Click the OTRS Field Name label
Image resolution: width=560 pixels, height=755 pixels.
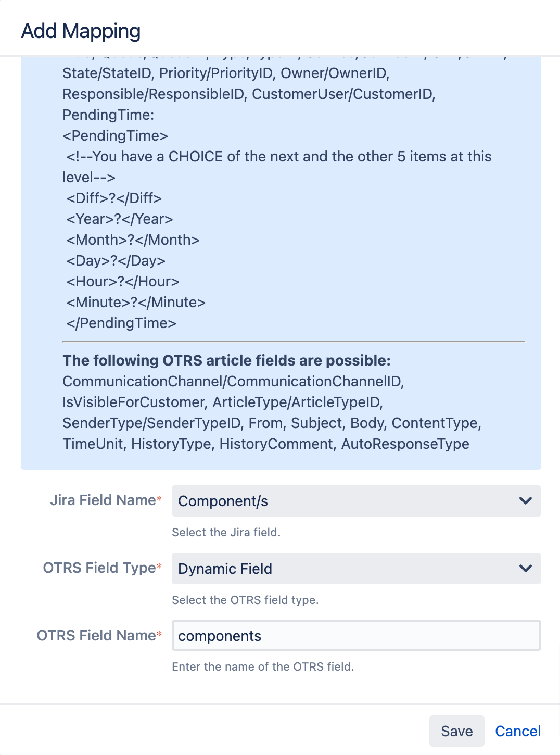click(x=96, y=636)
